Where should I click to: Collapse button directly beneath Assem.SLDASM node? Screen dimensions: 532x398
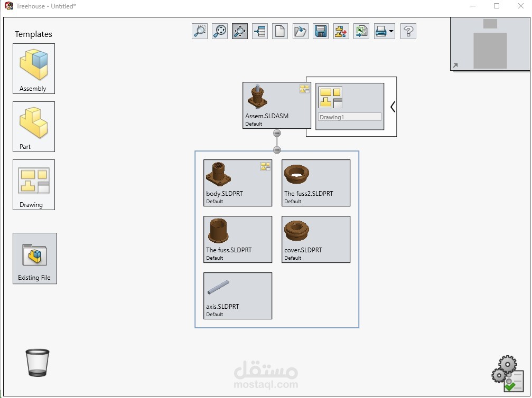pyautogui.click(x=277, y=133)
